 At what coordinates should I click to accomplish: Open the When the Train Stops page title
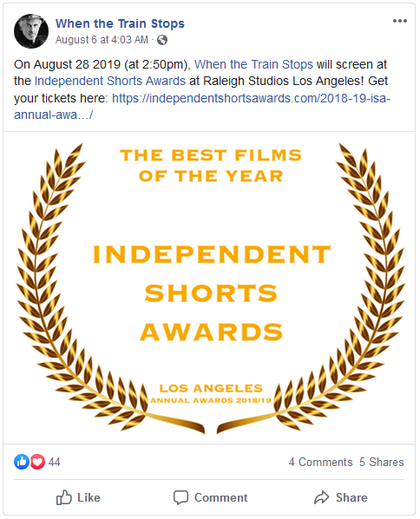click(x=120, y=23)
